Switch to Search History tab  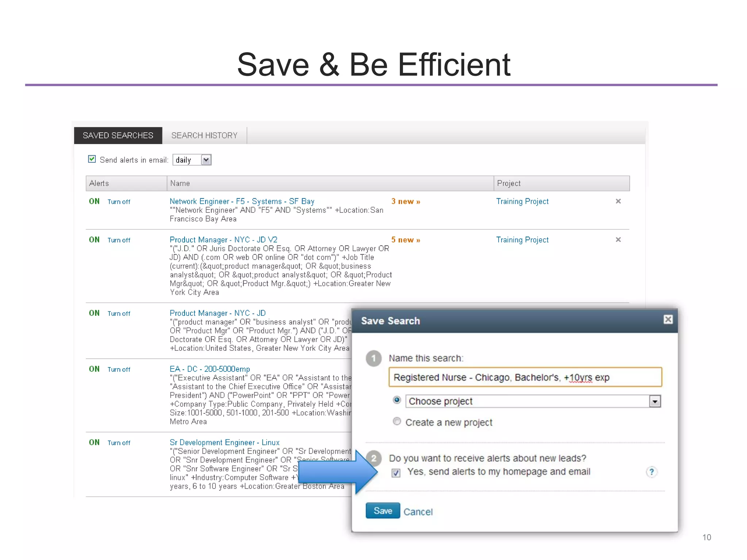(x=204, y=135)
